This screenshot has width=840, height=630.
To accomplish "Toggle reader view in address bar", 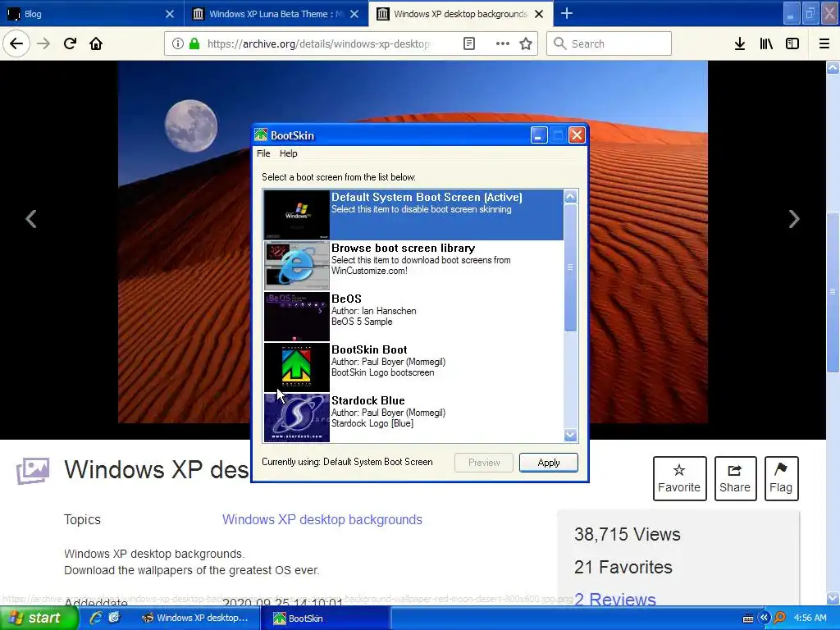I will pyautogui.click(x=468, y=43).
